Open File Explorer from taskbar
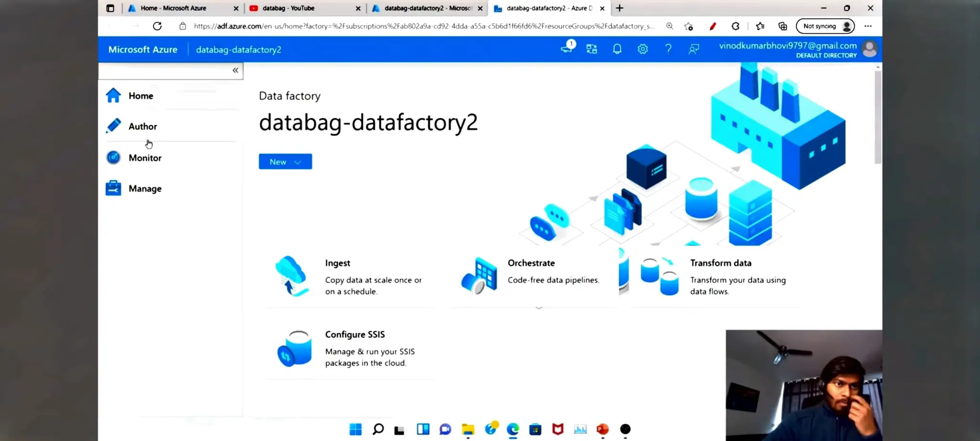Viewport: 980px width, 441px height. (x=468, y=430)
